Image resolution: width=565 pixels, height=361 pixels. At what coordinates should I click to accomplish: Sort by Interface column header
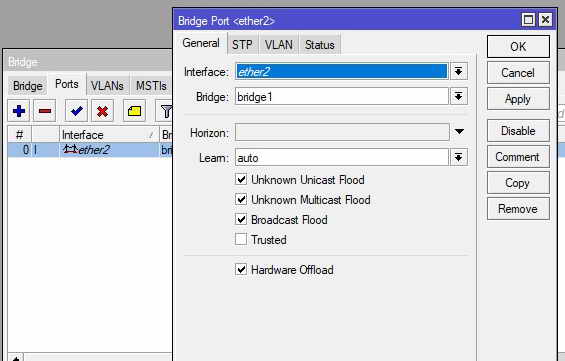pyautogui.click(x=109, y=134)
